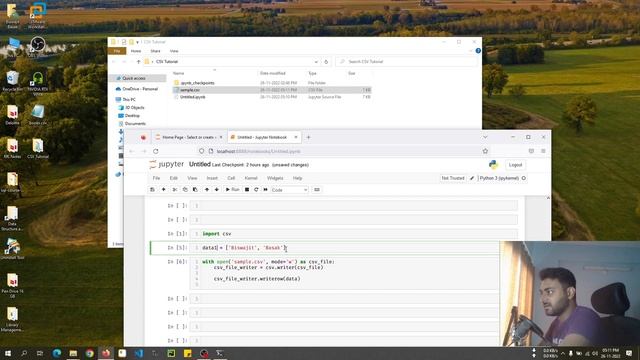The width and height of the screenshot is (640, 360).
Task: Interrupt the kernel with the stop icon
Action: pyautogui.click(x=247, y=190)
